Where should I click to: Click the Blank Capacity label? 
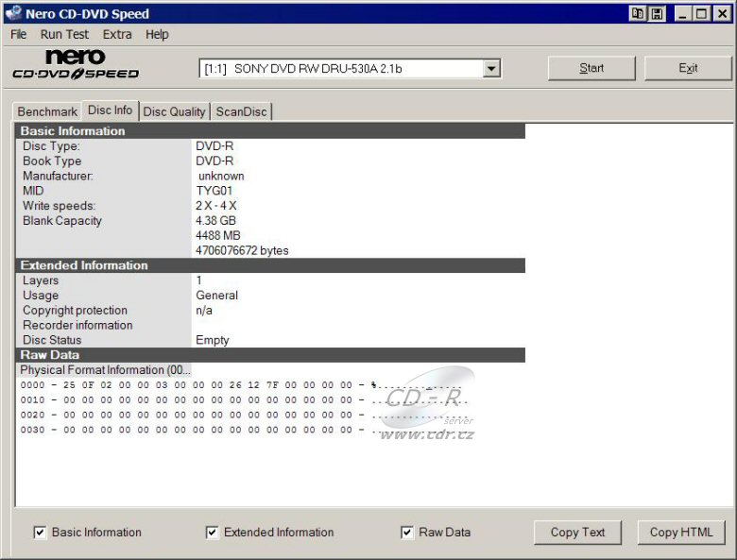click(62, 221)
